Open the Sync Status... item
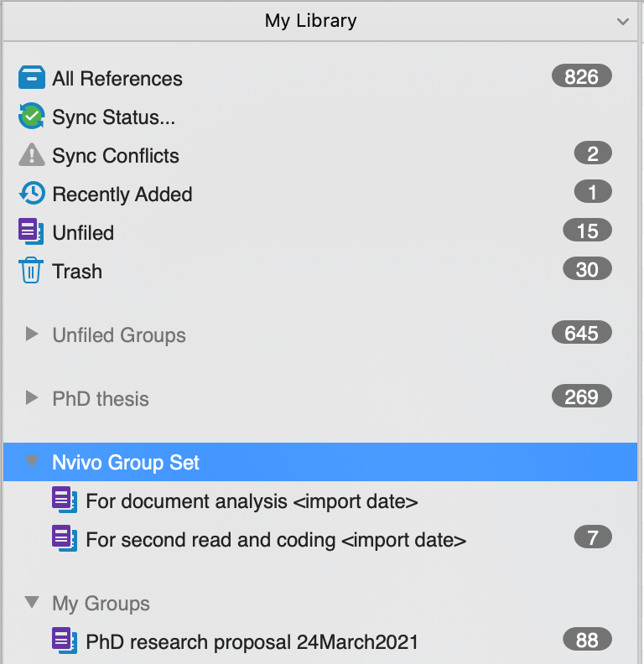Screen dimensions: 644x664 click(x=114, y=117)
